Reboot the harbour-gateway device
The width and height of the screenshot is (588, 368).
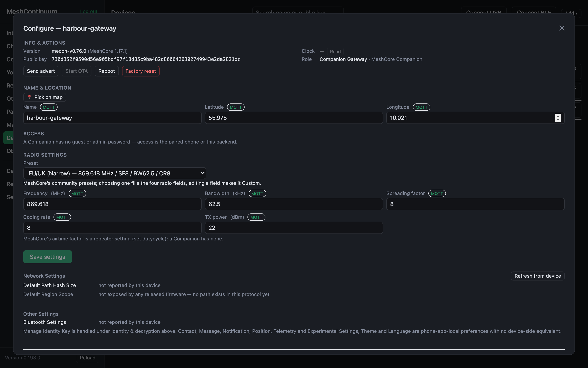(107, 71)
